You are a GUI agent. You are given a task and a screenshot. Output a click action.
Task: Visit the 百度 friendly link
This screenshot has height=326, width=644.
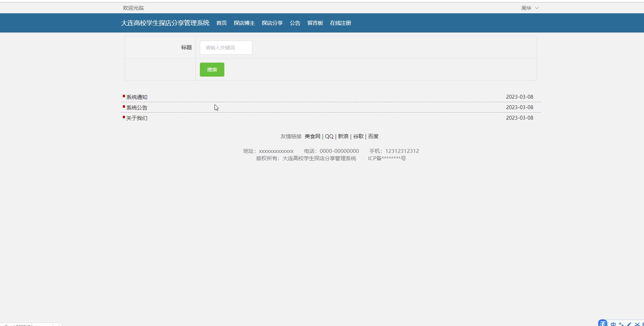[373, 136]
